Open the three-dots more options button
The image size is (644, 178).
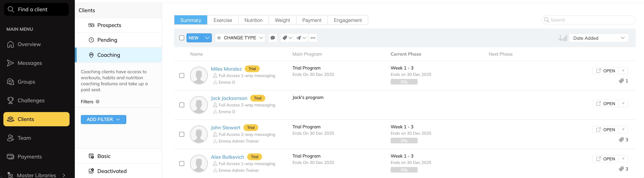point(313,38)
